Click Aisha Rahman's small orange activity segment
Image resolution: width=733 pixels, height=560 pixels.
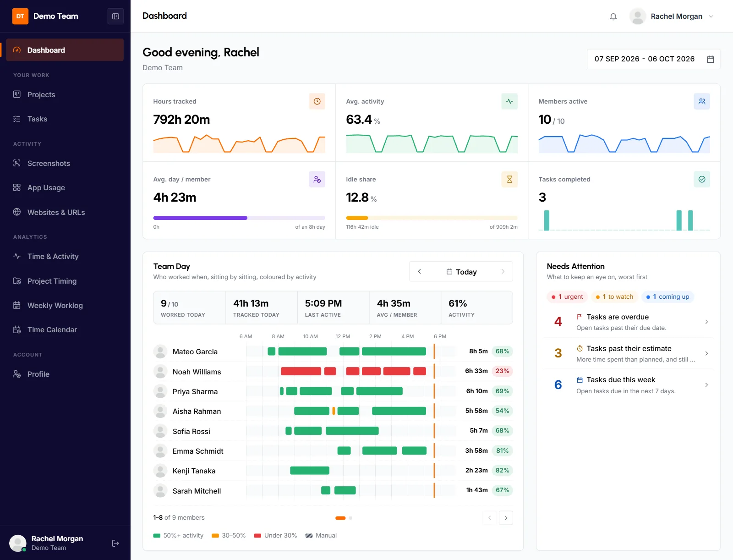pyautogui.click(x=334, y=411)
